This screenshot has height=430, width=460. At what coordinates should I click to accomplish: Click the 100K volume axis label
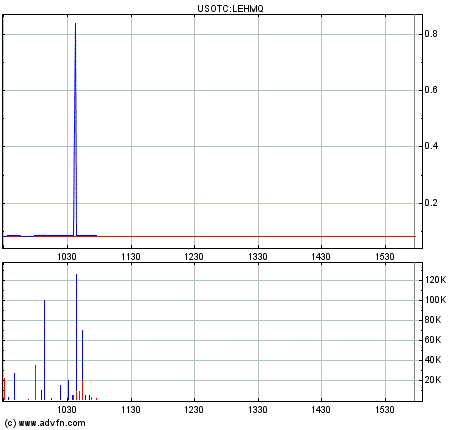click(x=435, y=300)
